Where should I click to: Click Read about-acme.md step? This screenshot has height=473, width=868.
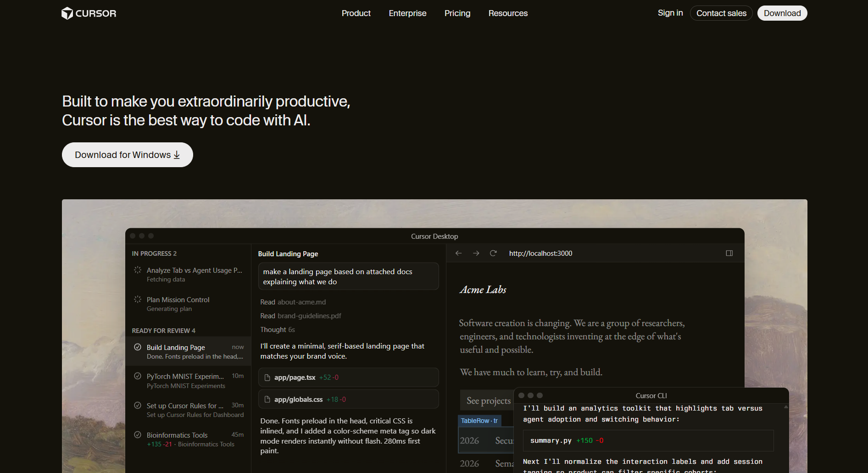tap(293, 302)
